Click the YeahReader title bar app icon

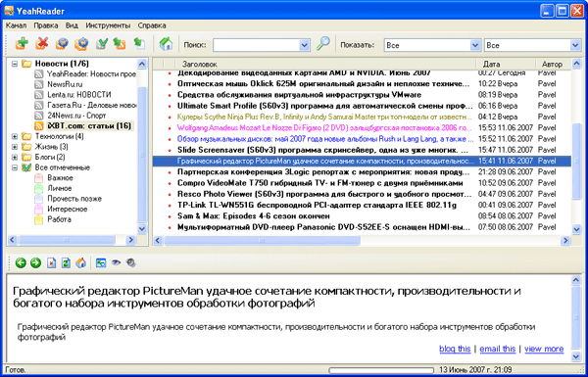tap(9, 11)
